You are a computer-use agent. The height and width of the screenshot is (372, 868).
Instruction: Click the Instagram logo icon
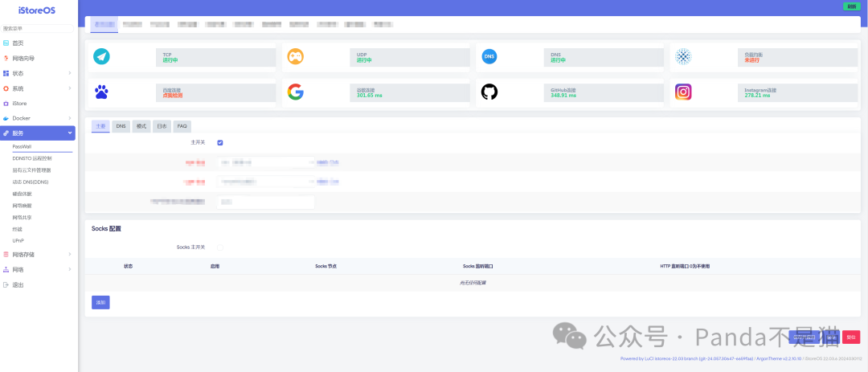[684, 92]
